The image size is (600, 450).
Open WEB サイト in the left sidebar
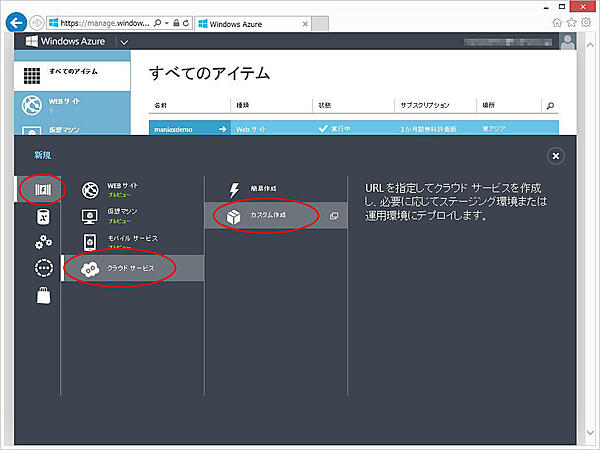tap(73, 105)
